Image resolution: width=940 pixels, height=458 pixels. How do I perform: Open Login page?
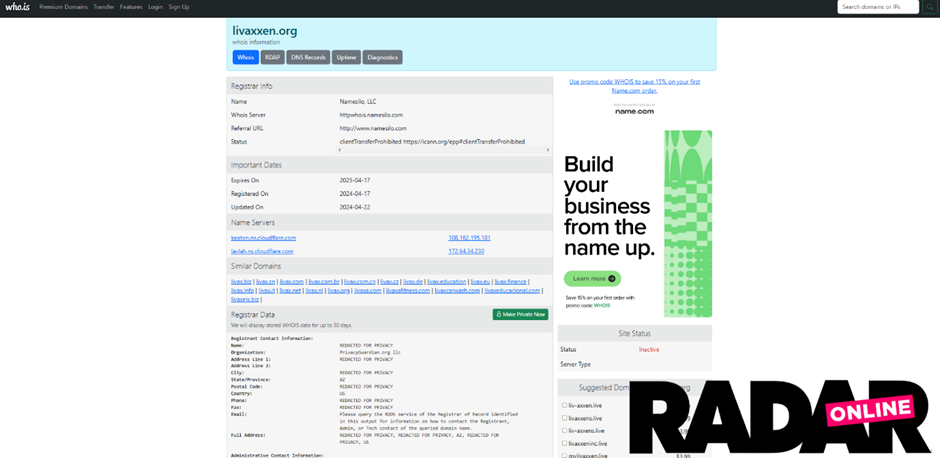click(155, 7)
